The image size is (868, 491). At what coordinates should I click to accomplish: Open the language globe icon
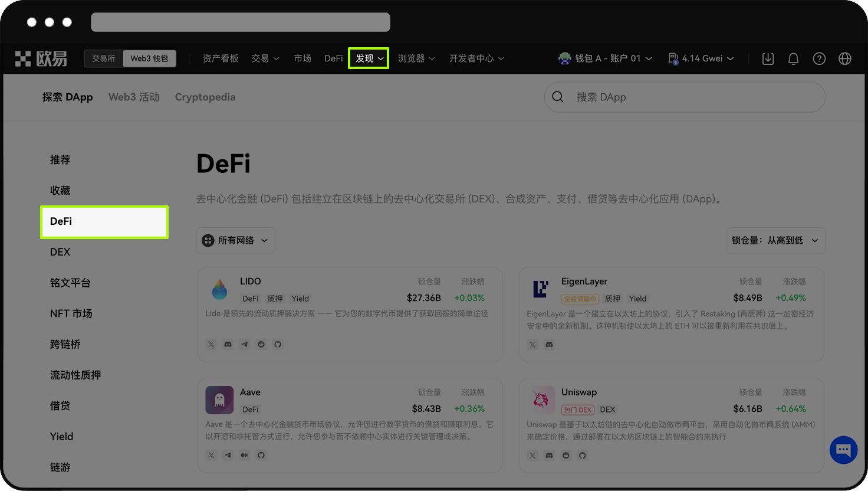pyautogui.click(x=845, y=58)
